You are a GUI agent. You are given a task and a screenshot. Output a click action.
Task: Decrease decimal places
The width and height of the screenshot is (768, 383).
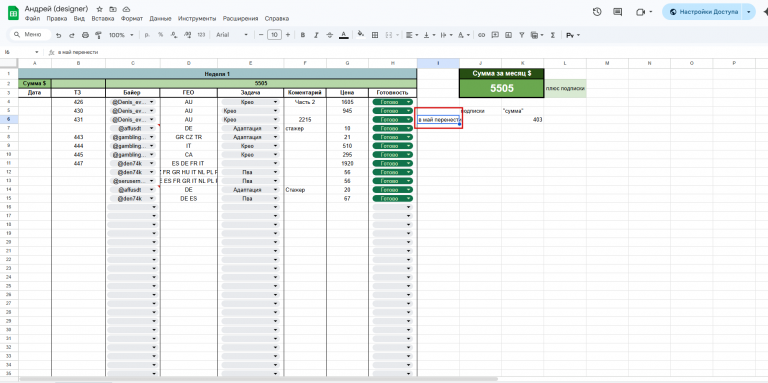click(x=173, y=35)
